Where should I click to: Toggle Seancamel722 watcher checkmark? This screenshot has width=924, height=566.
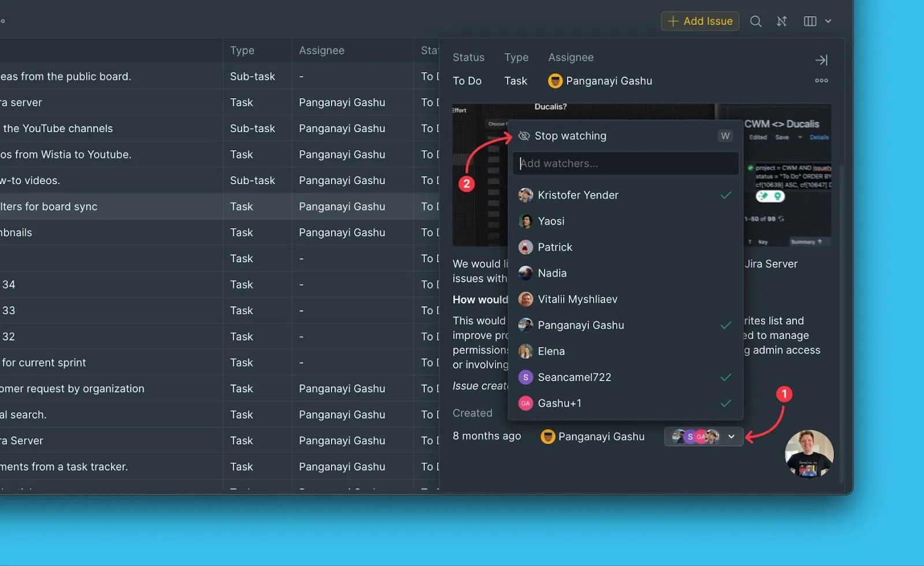[726, 377]
